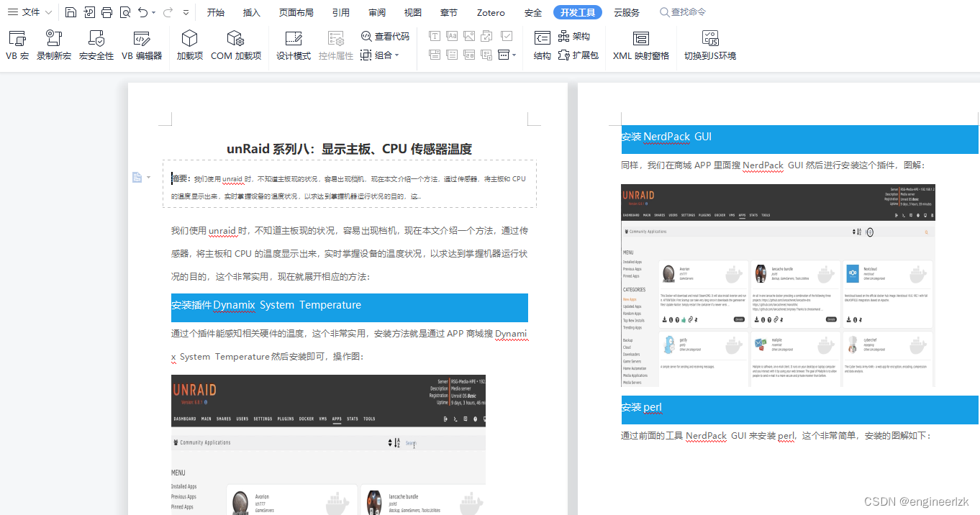The width and height of the screenshot is (980, 515).
Task: Switch to the 视图 tab
Action: tap(413, 12)
